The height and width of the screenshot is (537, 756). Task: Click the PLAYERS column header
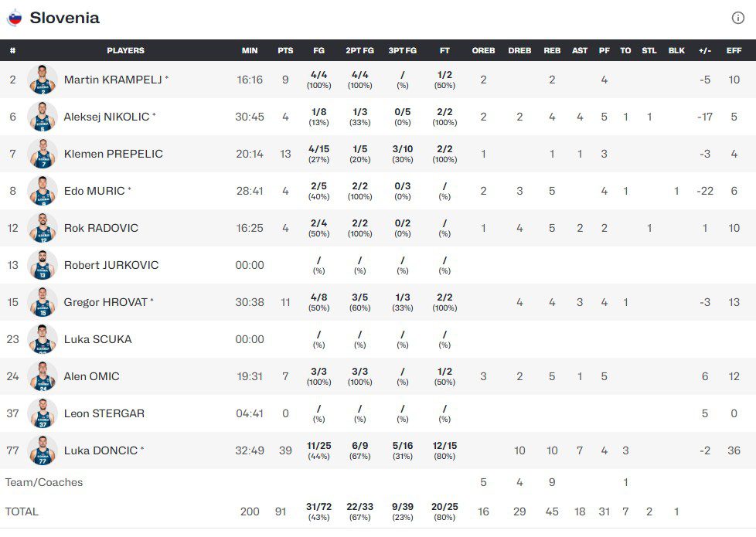[x=125, y=51]
